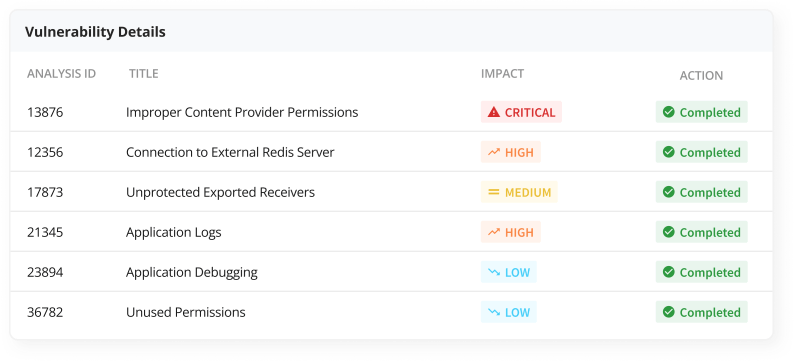
Task: Click the upward trend icon in Application Logs row
Action: tap(494, 232)
